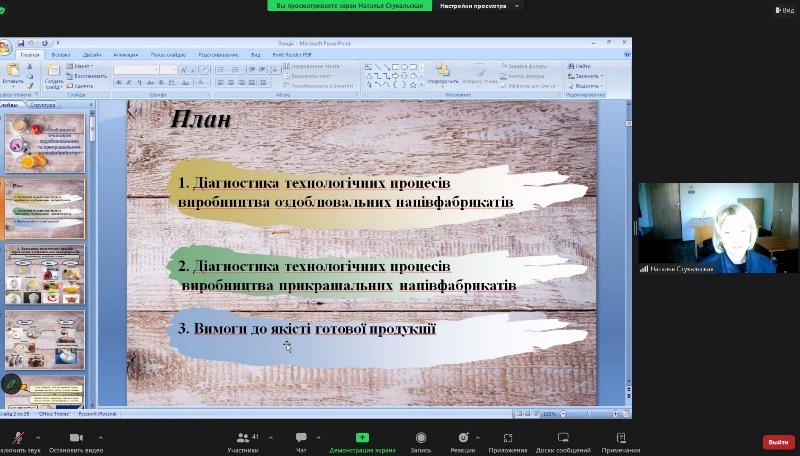Viewport: 800px width, 456px height.
Task: Click the Office round button
Action: (x=5, y=48)
